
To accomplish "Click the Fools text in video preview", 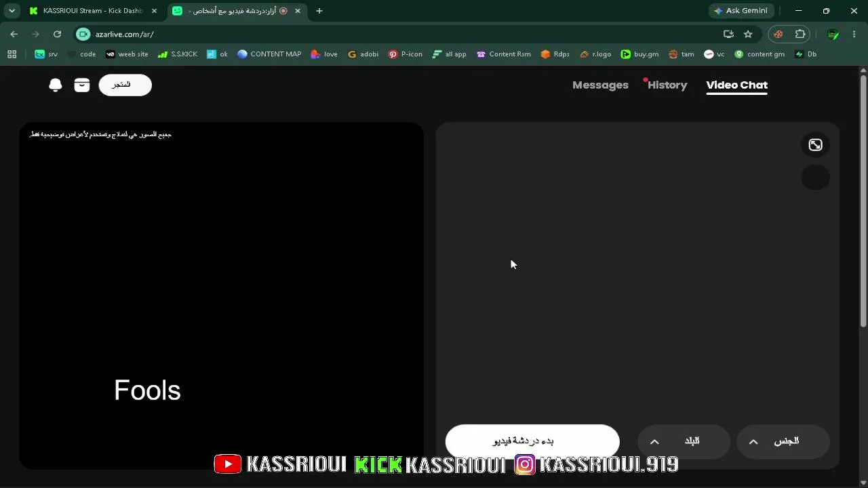I will (147, 390).
